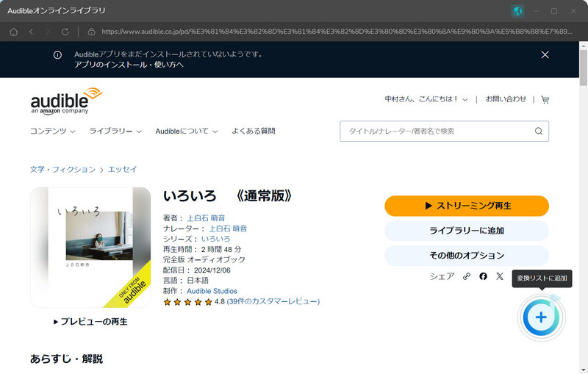Click the いろいろ book cover image
The height and width of the screenshot is (374, 588).
(90, 248)
